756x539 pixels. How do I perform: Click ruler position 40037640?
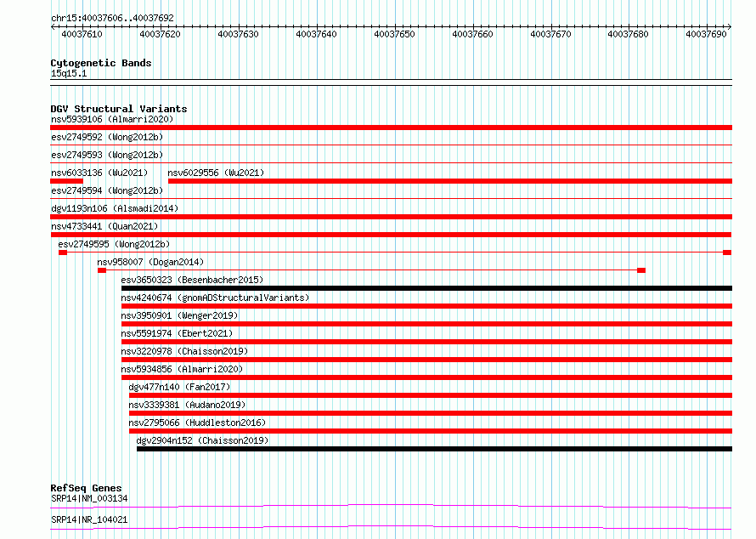pyautogui.click(x=316, y=34)
